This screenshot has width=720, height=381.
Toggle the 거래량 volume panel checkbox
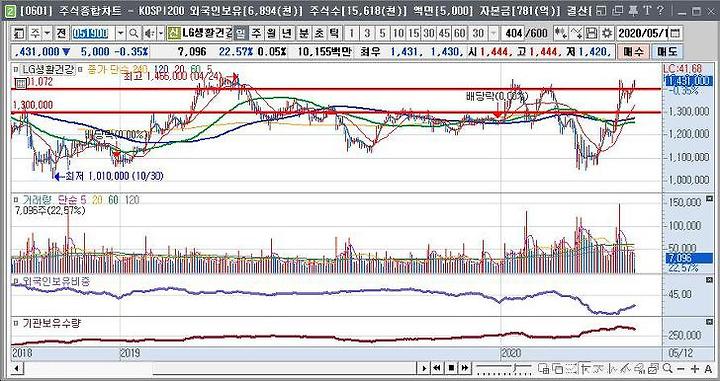click(16, 200)
